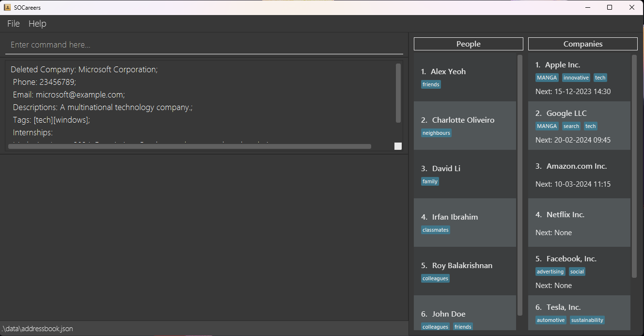Open the File menu

(13, 23)
